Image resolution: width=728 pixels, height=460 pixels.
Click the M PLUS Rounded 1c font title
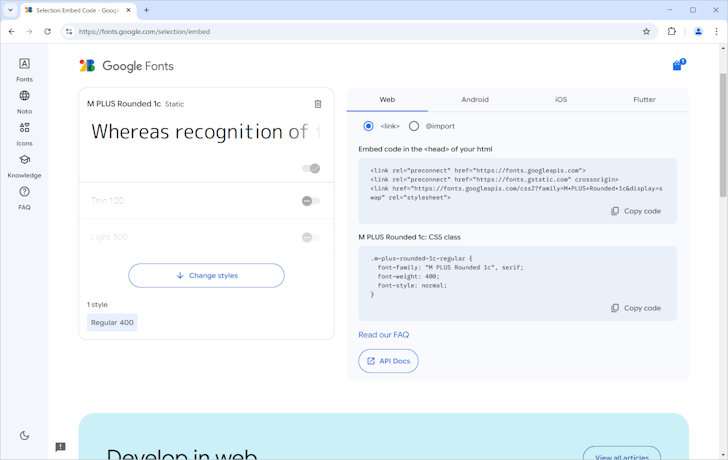tap(124, 104)
